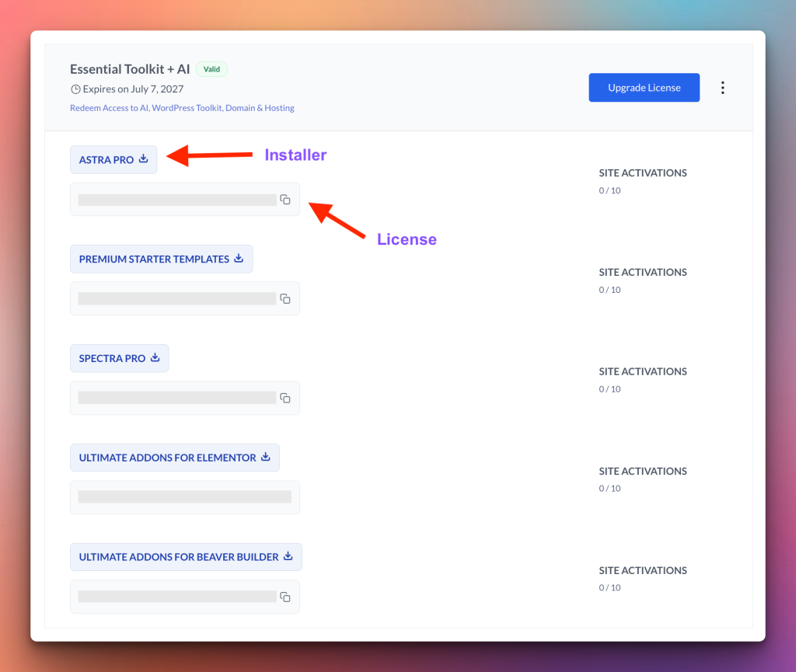This screenshot has height=672, width=796.
Task: Copy the Spectra Pro license key
Action: [x=285, y=398]
